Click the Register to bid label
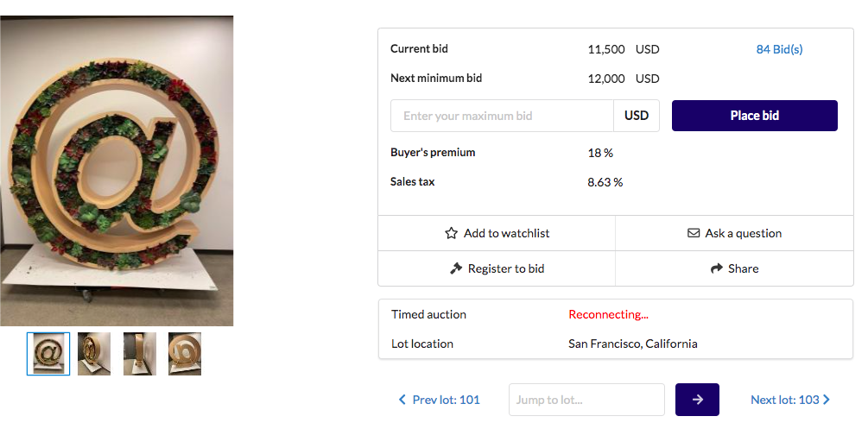The width and height of the screenshot is (868, 429). [506, 268]
